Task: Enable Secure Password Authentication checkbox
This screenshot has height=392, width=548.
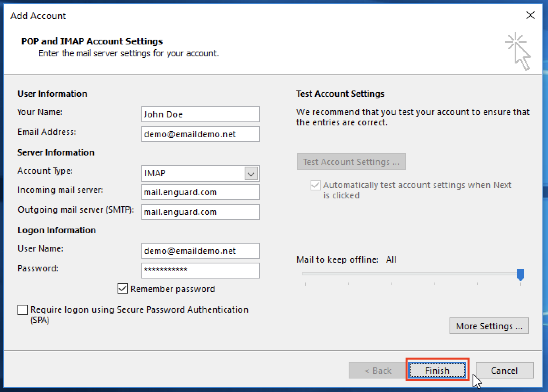Action: coord(23,310)
